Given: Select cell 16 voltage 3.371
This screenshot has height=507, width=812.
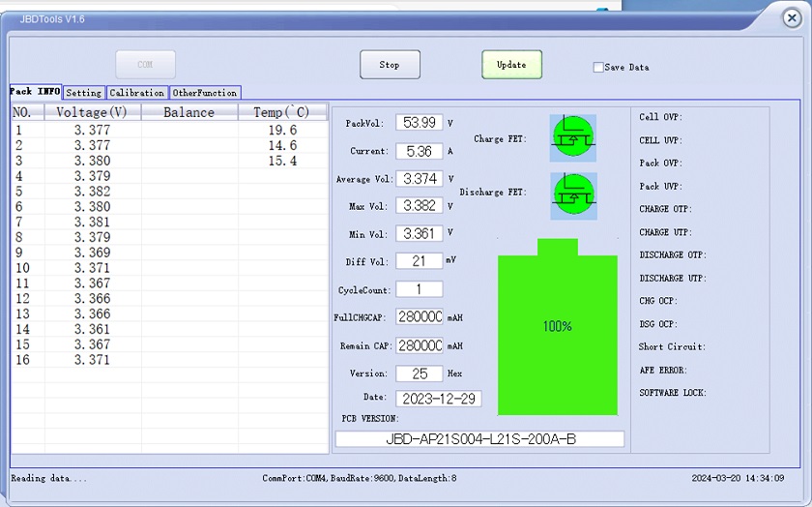Looking at the screenshot, I should click(x=92, y=360).
